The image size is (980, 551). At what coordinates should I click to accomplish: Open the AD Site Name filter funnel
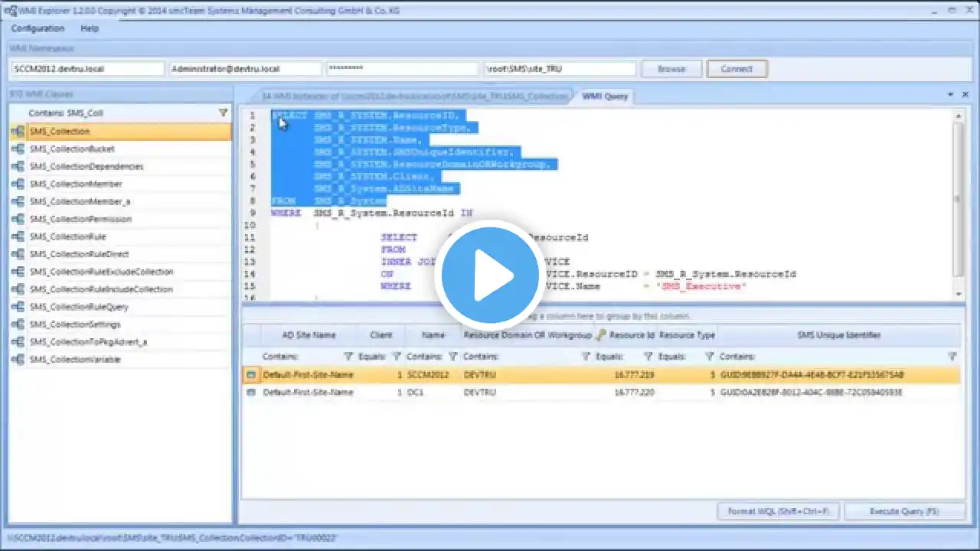pyautogui.click(x=348, y=357)
